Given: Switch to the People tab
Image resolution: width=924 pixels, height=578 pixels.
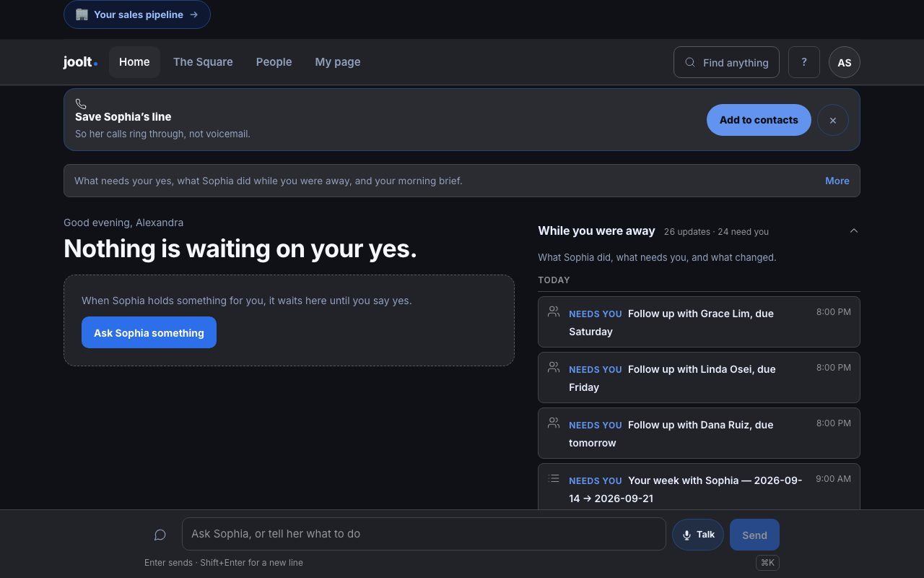Looking at the screenshot, I should click(x=274, y=62).
